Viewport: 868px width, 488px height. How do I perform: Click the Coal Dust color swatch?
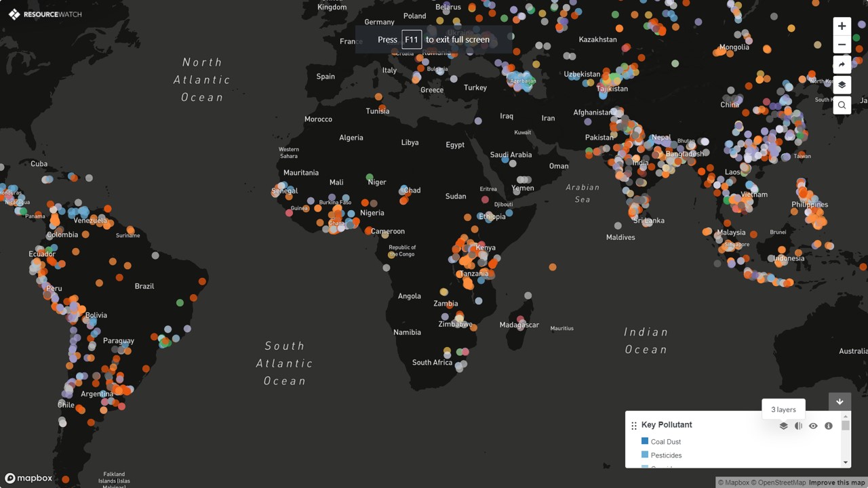[645, 441]
